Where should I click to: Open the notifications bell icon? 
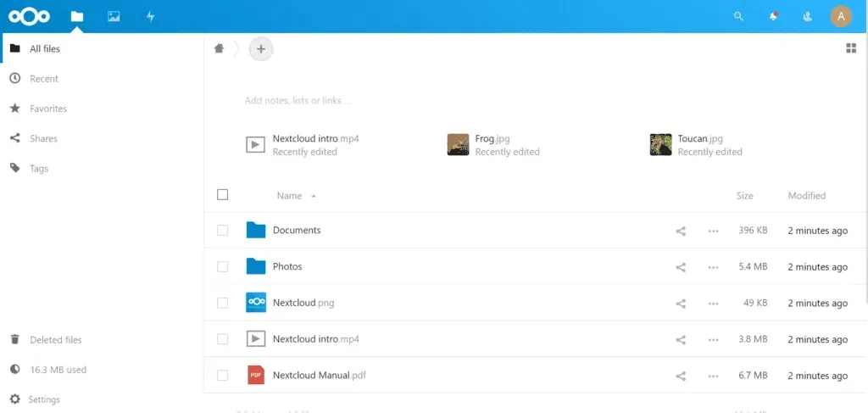click(x=773, y=16)
